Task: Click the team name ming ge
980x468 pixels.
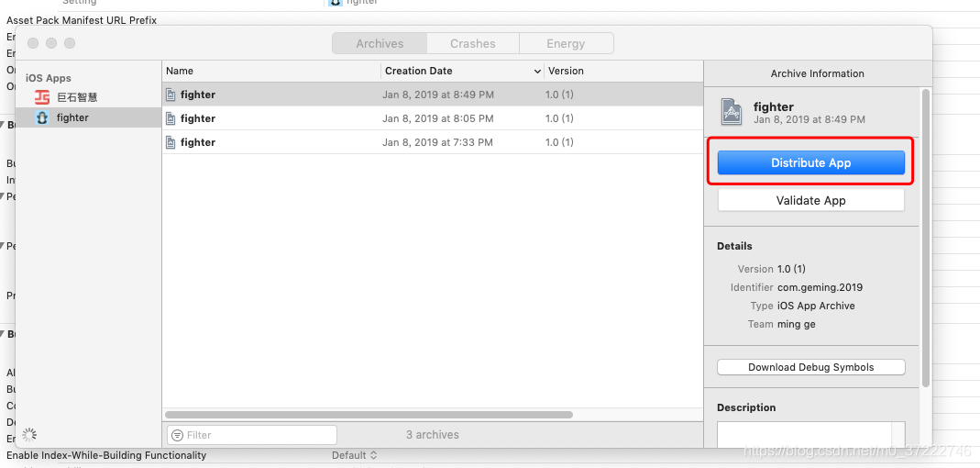Action: [x=797, y=324]
